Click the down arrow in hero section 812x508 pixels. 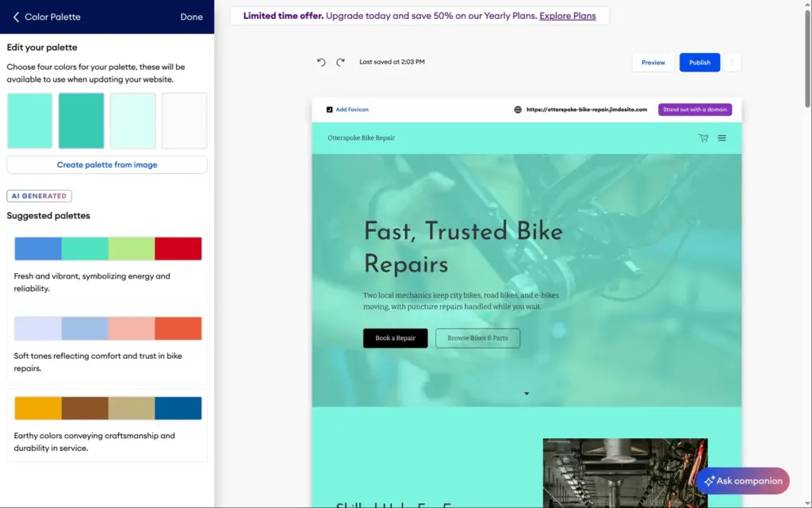[x=527, y=394]
